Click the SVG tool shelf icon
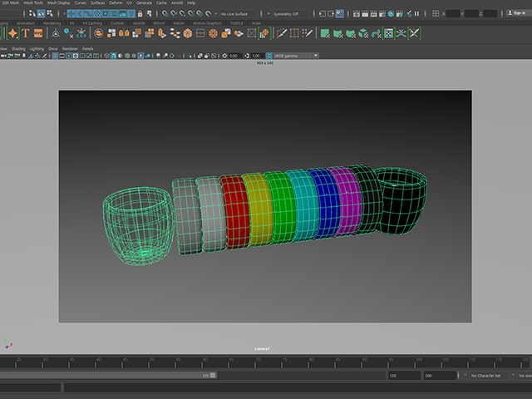Screen dimensions: 532x399 pyautogui.click(x=38, y=33)
